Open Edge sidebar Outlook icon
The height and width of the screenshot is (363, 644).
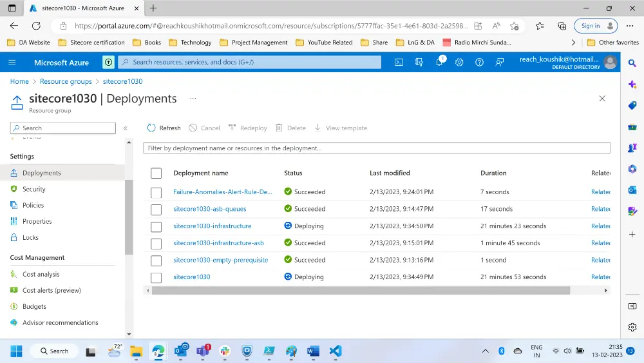[x=632, y=190]
